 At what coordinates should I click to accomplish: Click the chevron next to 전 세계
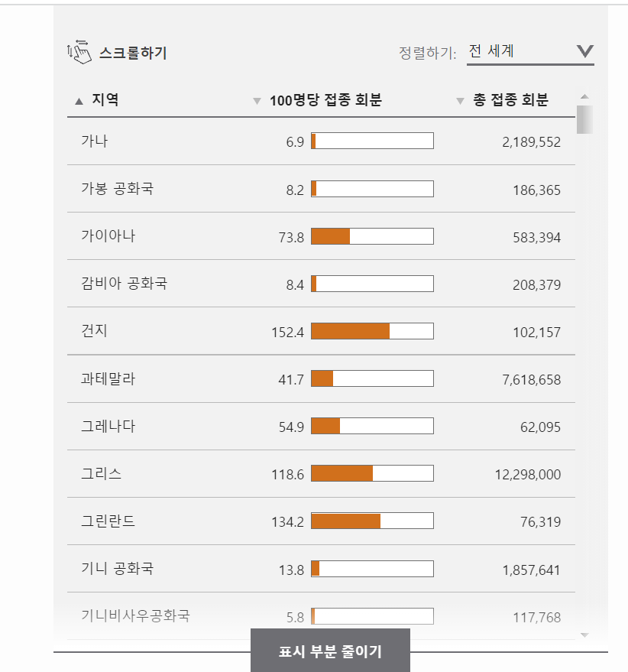584,50
